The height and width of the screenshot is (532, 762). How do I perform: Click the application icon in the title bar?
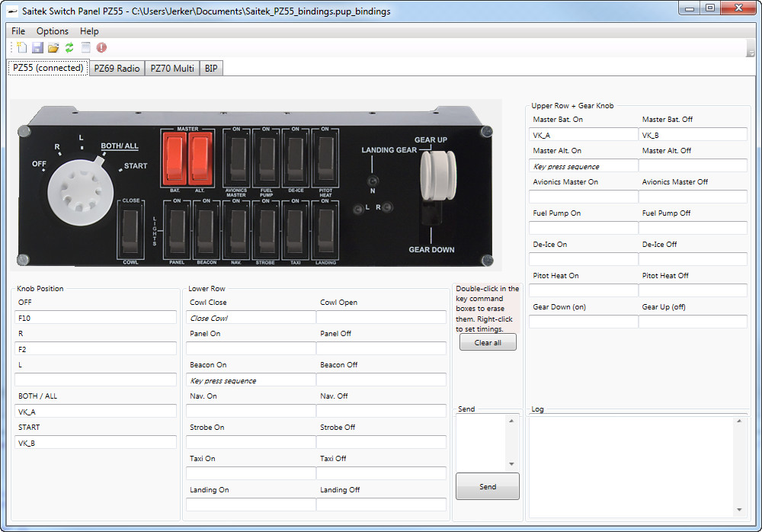pyautogui.click(x=13, y=11)
